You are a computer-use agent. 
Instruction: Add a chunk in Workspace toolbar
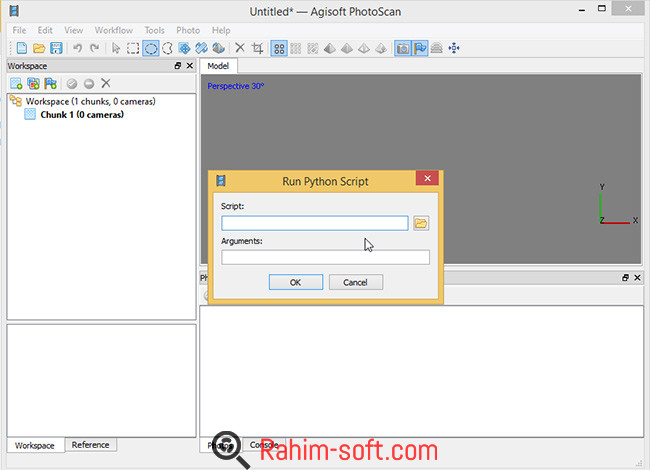pyautogui.click(x=16, y=84)
